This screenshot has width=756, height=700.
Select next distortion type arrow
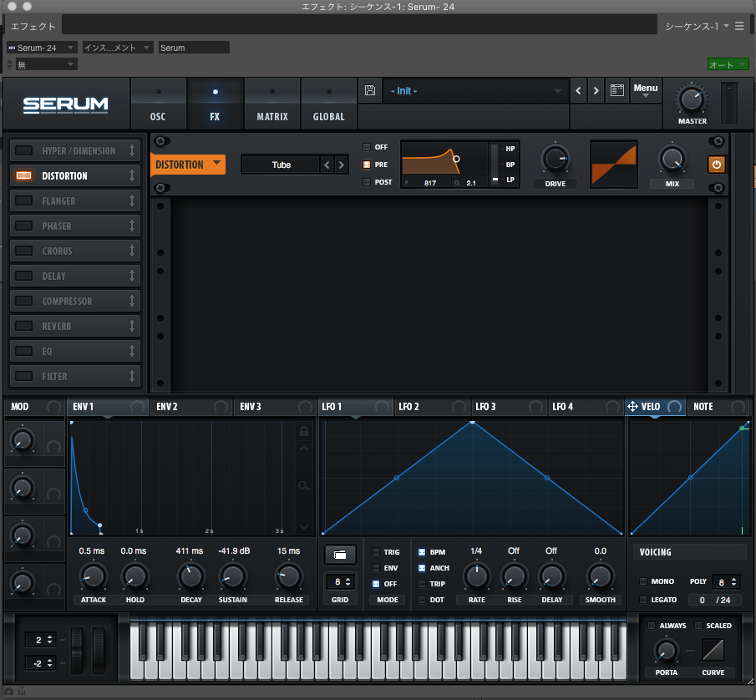pyautogui.click(x=342, y=165)
